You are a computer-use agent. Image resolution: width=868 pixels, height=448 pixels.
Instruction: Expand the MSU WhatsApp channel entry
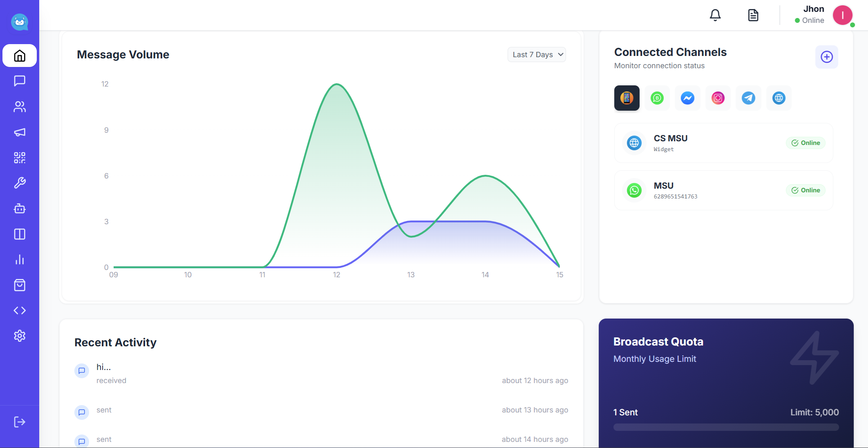click(x=723, y=190)
